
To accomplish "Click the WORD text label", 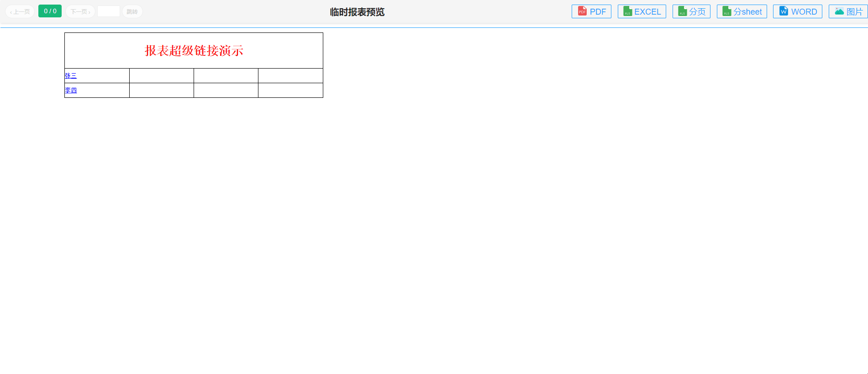I will tap(804, 12).
